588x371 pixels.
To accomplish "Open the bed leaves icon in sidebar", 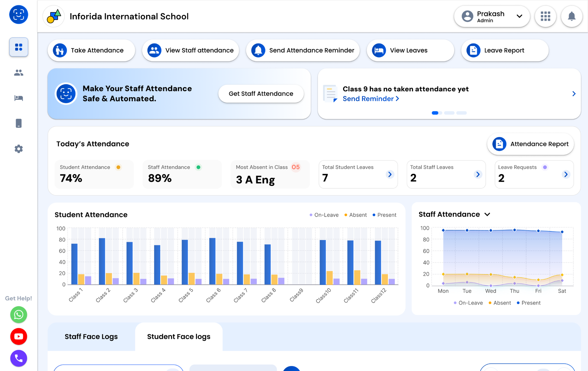I will pyautogui.click(x=19, y=98).
